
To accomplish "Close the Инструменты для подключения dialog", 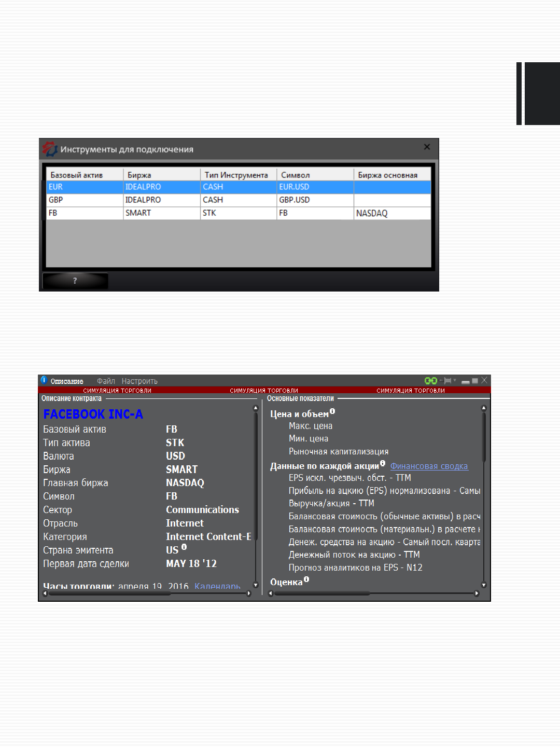I will point(427,147).
